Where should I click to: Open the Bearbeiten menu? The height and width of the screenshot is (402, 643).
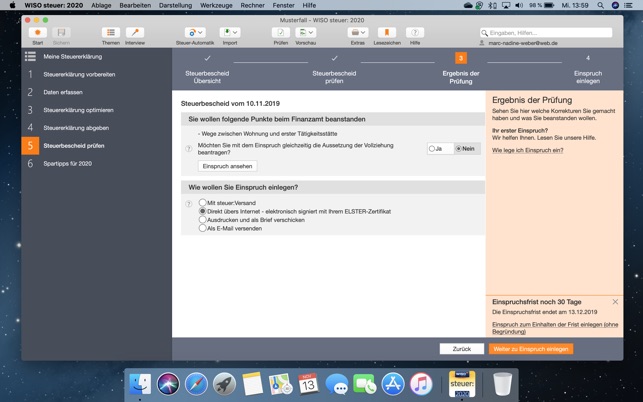[x=135, y=5]
